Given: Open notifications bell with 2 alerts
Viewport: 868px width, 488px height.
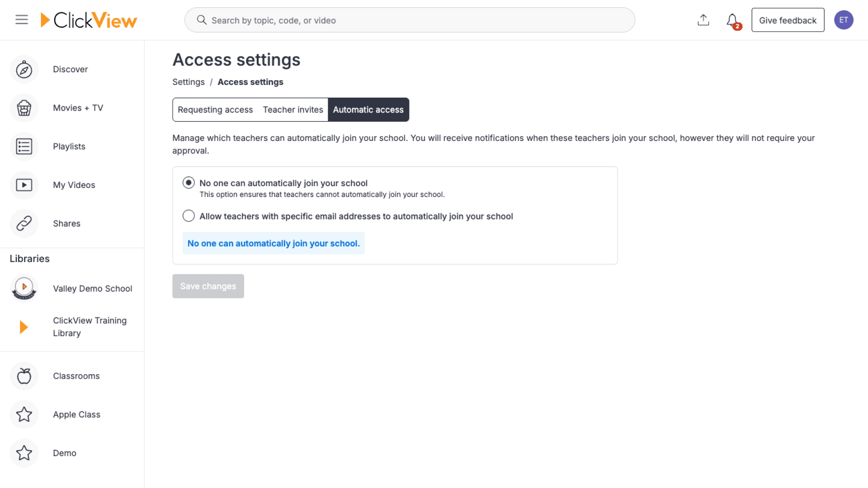Looking at the screenshot, I should click(x=732, y=20).
